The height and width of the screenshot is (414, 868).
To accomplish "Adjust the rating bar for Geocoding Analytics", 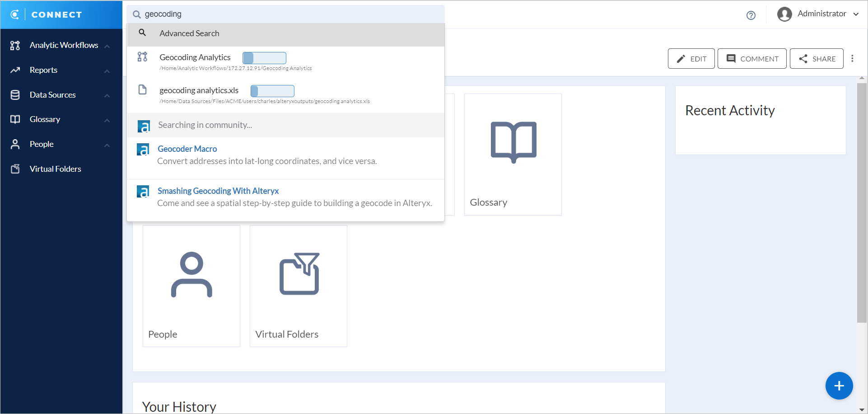I will (264, 58).
